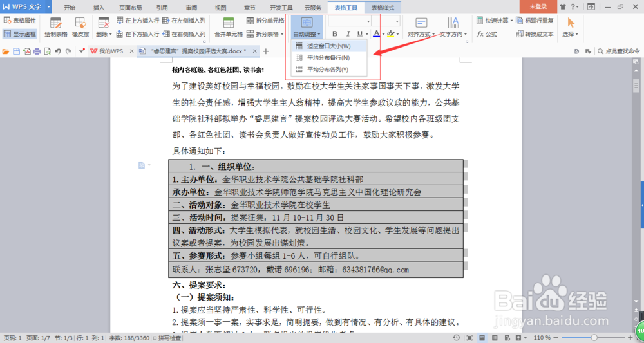Click the Print icon in quick access
Viewport: 644px width, 343px height.
click(x=37, y=51)
